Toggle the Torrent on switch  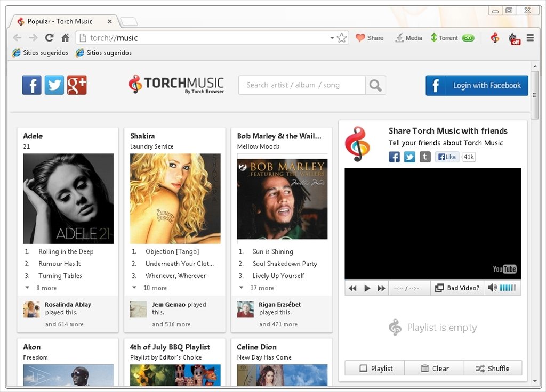pyautogui.click(x=468, y=38)
